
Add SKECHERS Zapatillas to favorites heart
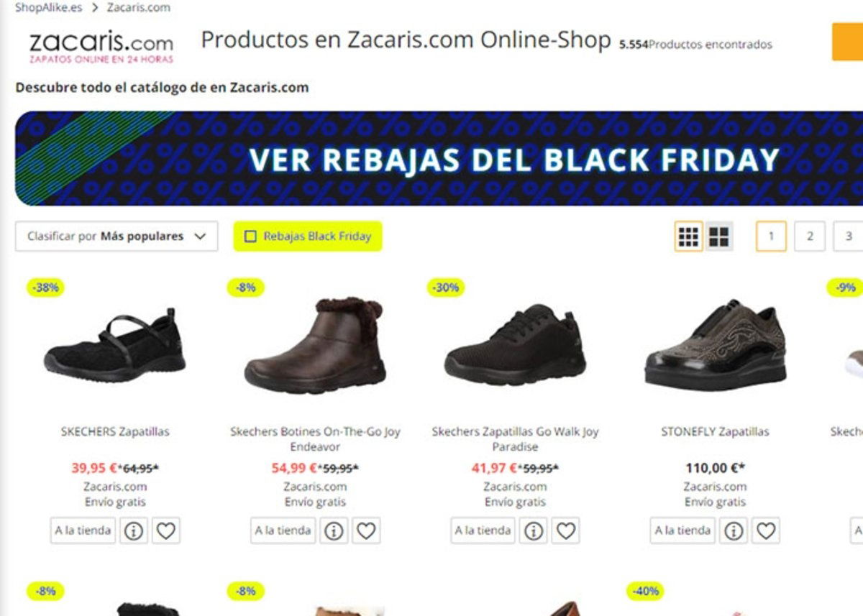(166, 531)
